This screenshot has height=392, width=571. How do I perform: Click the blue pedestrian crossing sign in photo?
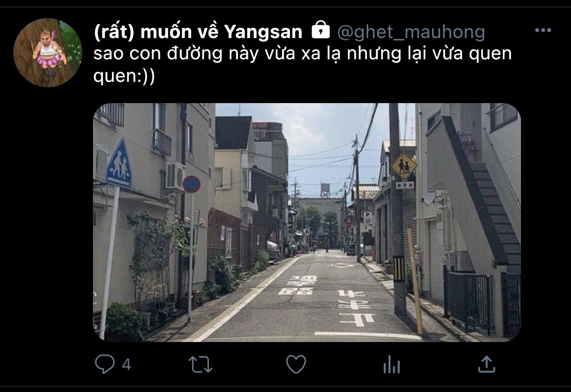(119, 164)
